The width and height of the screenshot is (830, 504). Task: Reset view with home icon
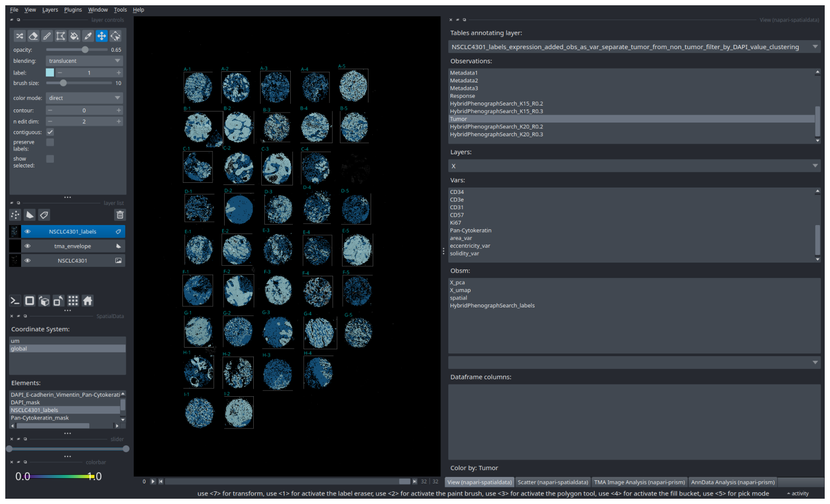88,301
